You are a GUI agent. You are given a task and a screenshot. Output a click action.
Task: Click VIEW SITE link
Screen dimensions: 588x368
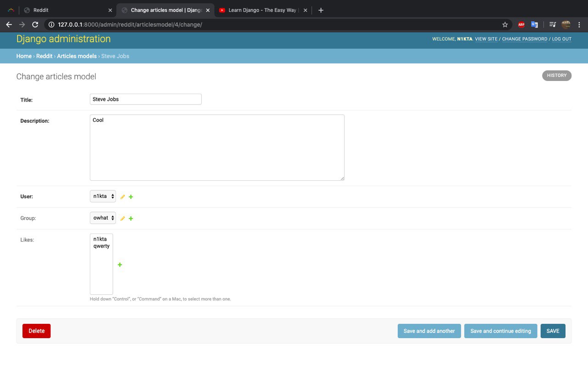(x=486, y=39)
